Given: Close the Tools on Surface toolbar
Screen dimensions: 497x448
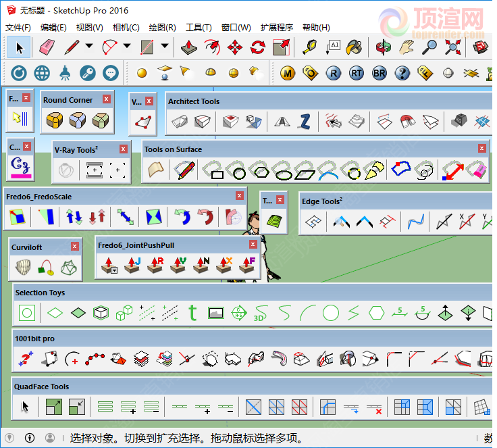Looking at the screenshot, I should (x=481, y=149).
